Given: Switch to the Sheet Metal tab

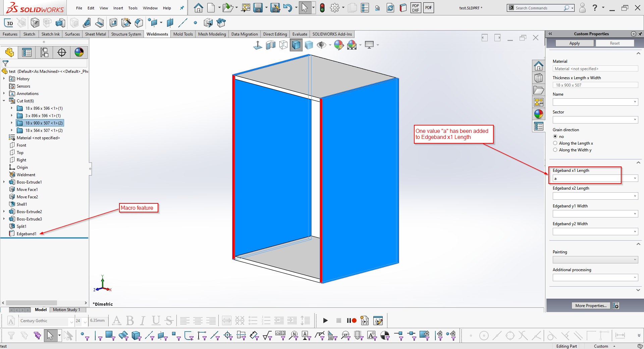Looking at the screenshot, I should [96, 34].
